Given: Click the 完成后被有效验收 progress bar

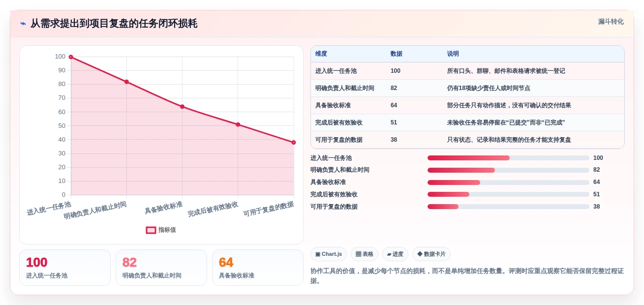Looking at the screenshot, I should tap(508, 194).
